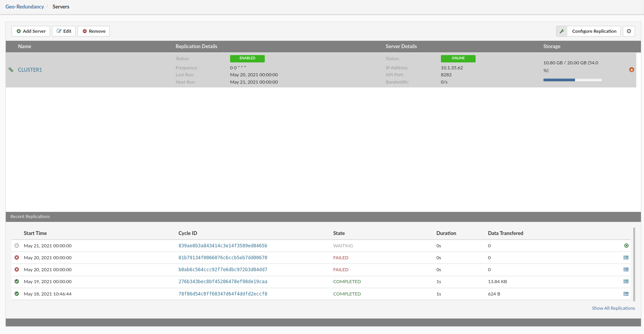644x334 pixels.
Task: Open Show All Replications link
Action: 613,308
